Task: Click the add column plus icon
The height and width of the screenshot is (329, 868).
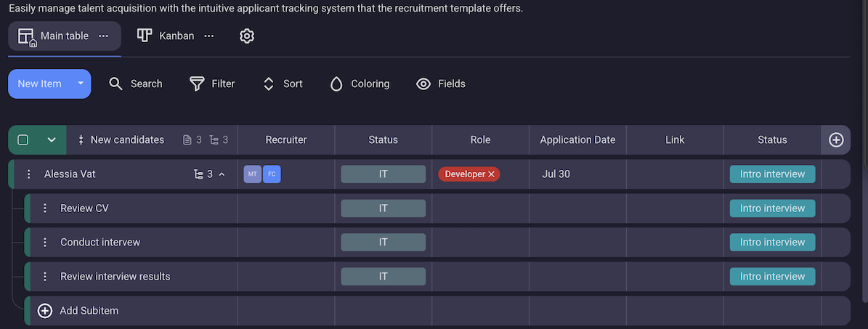Action: (x=836, y=139)
